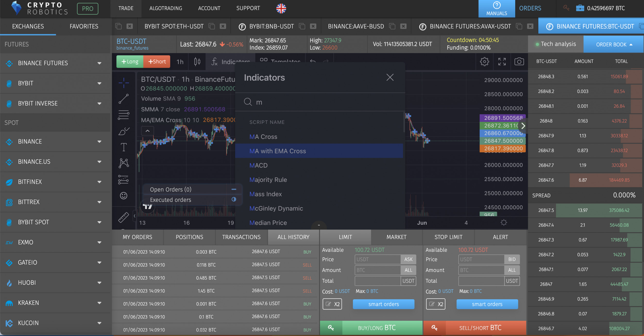Toggle Executed orders visibility on chart

click(x=234, y=199)
